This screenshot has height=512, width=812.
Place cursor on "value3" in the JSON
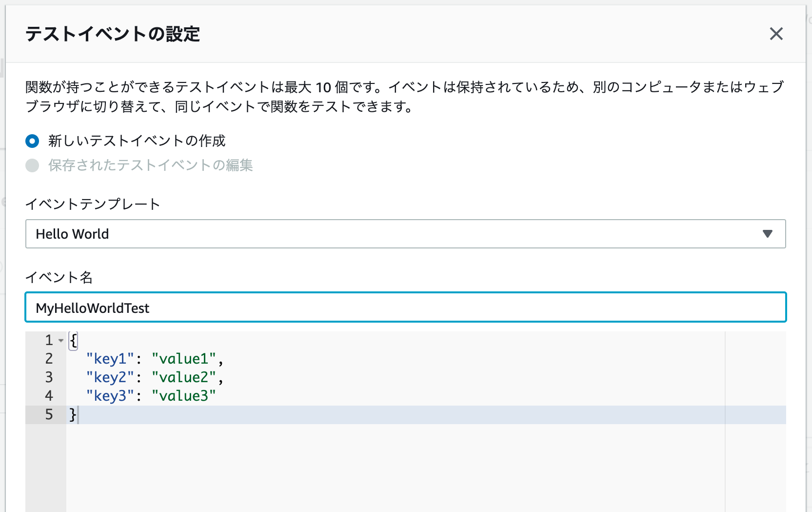point(183,396)
